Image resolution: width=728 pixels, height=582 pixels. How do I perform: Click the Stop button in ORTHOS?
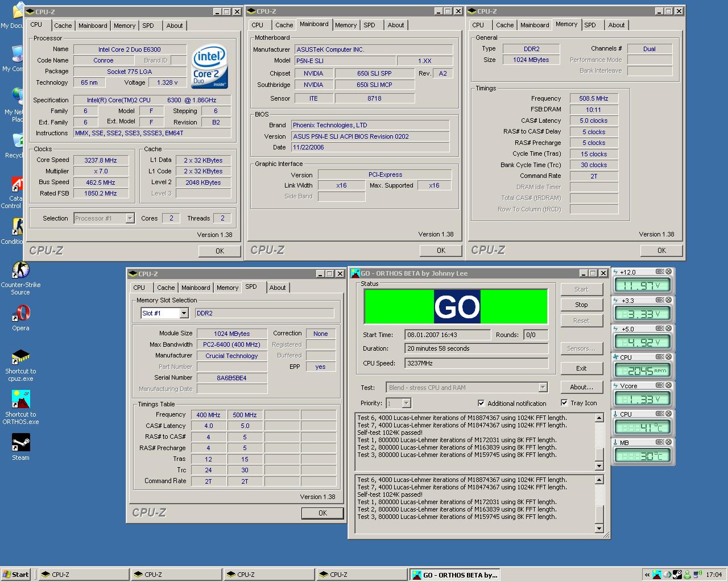581,305
